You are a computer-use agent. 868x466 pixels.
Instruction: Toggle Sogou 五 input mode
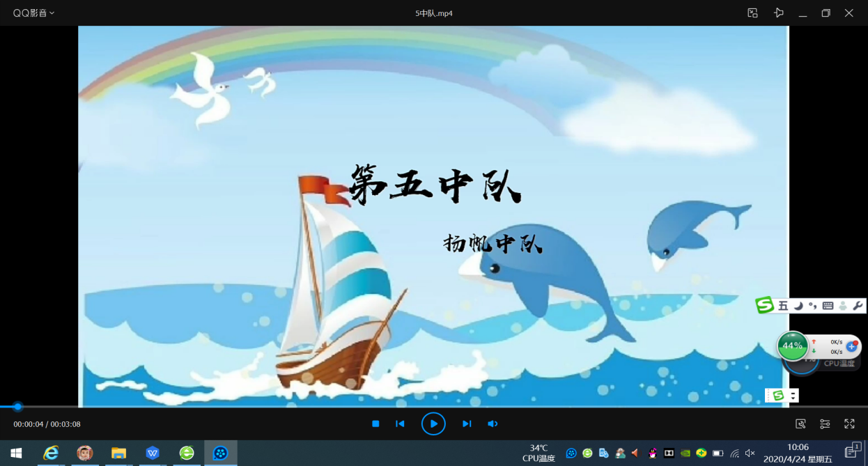coord(783,306)
